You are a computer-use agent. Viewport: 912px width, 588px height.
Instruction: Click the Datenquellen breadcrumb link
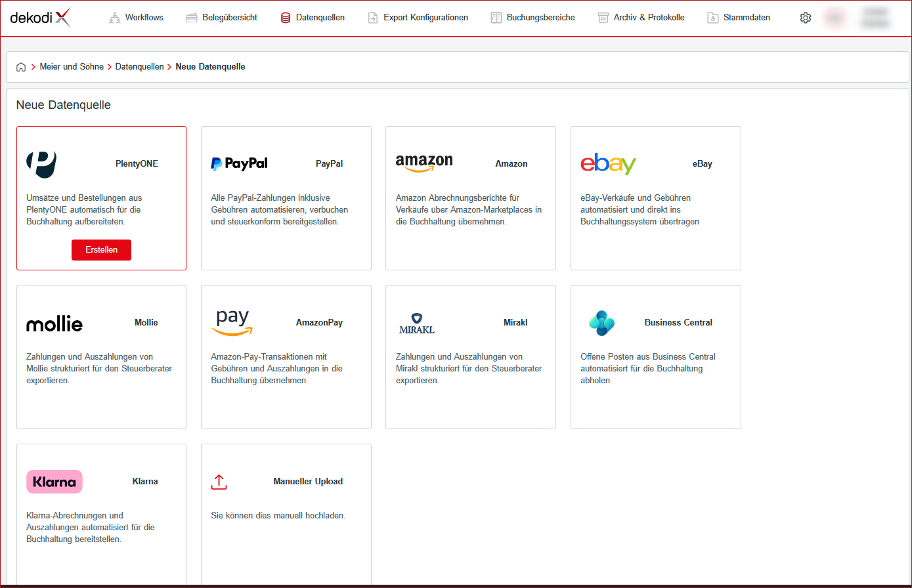(140, 67)
